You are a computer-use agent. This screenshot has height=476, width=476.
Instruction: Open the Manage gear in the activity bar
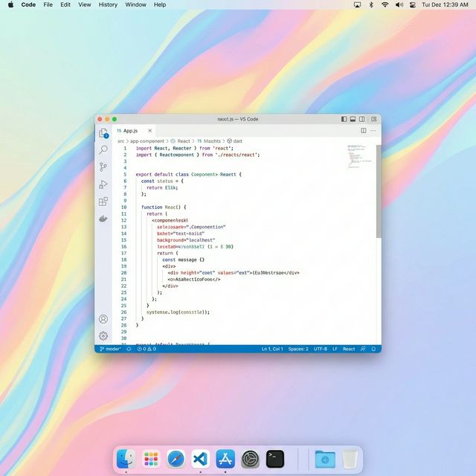(x=103, y=336)
